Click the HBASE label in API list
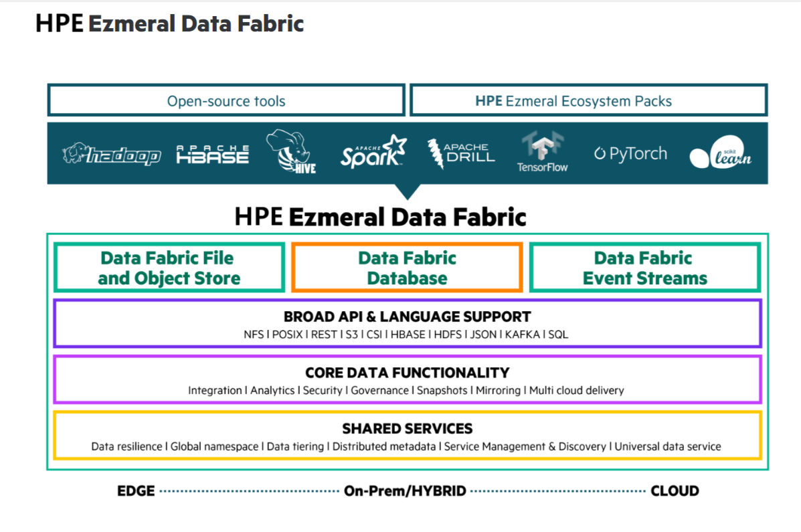Screen dimensions: 801x532 (408, 334)
